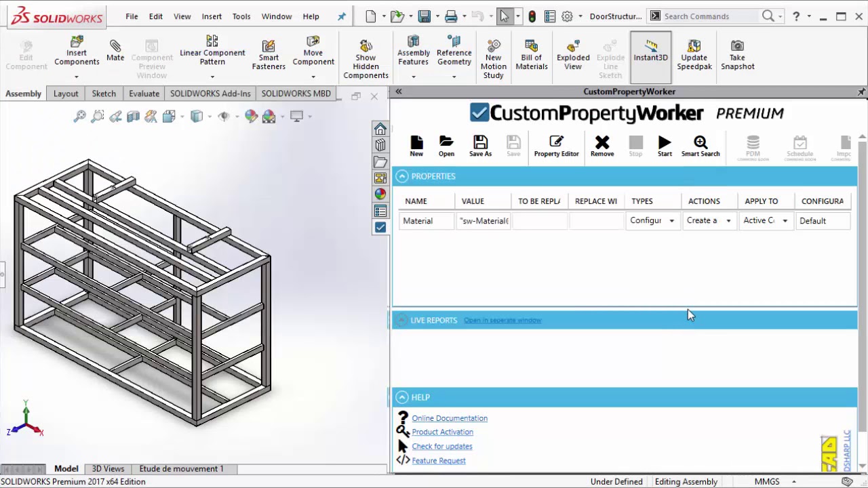Click Edit Appearance icon in view toolbar
The width and height of the screenshot is (868, 488).
252,117
